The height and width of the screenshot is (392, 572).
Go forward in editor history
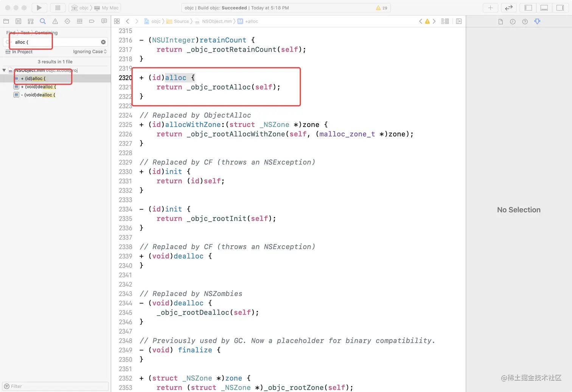coord(137,21)
